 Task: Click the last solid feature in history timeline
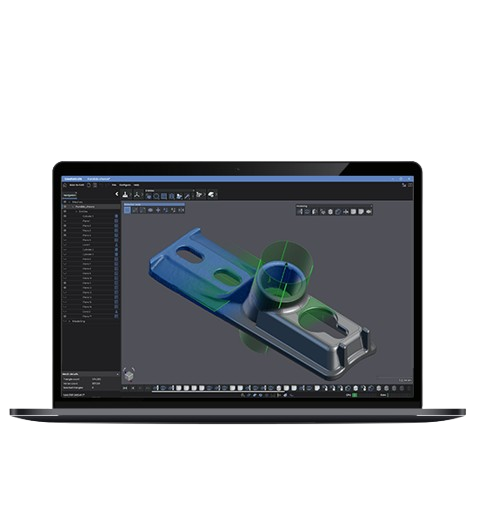click(x=386, y=388)
